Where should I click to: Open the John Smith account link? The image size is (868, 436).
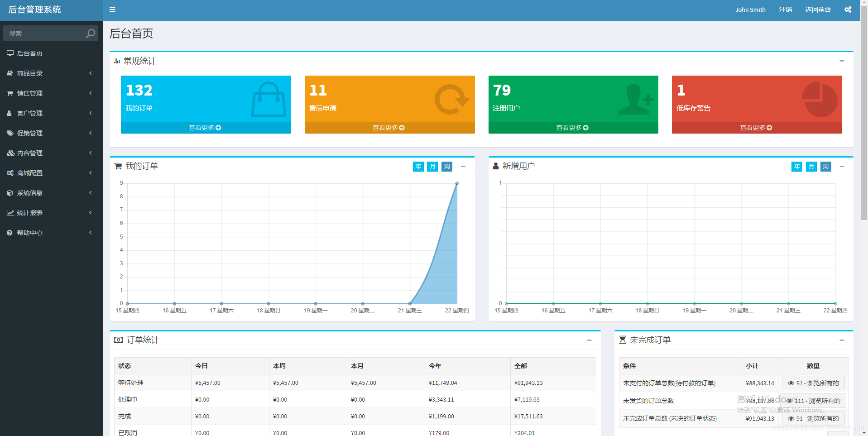(x=750, y=10)
